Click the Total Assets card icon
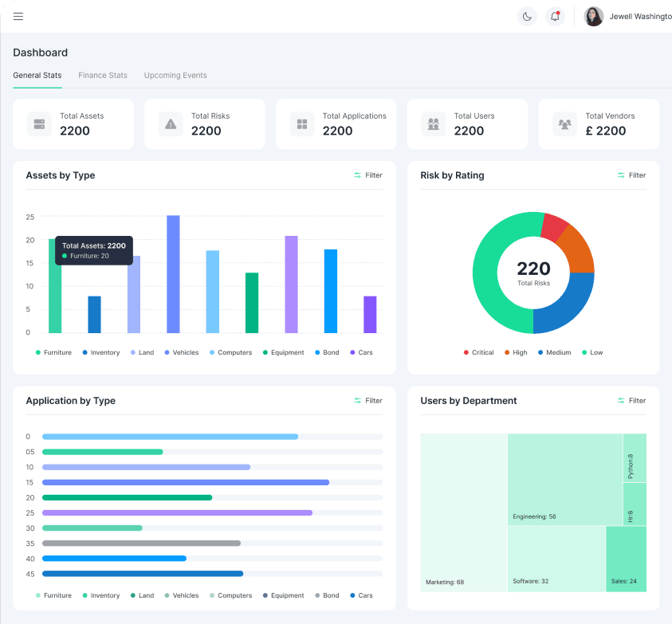 point(39,124)
